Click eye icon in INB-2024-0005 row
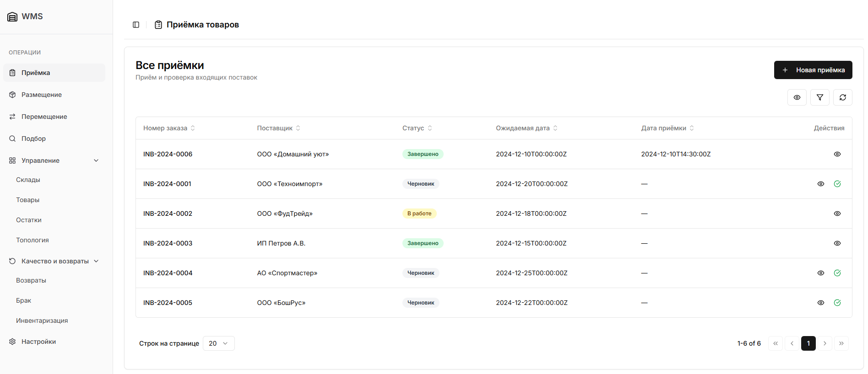The image size is (868, 374). click(x=820, y=303)
